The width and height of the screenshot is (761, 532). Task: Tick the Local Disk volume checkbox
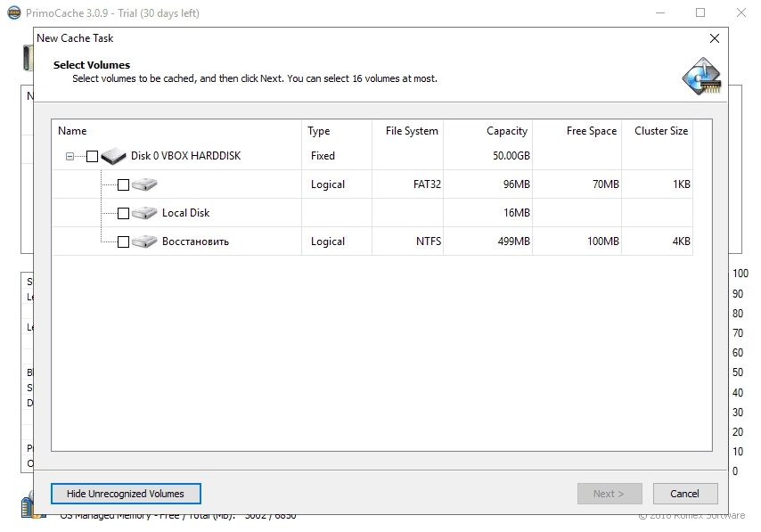coord(123,214)
